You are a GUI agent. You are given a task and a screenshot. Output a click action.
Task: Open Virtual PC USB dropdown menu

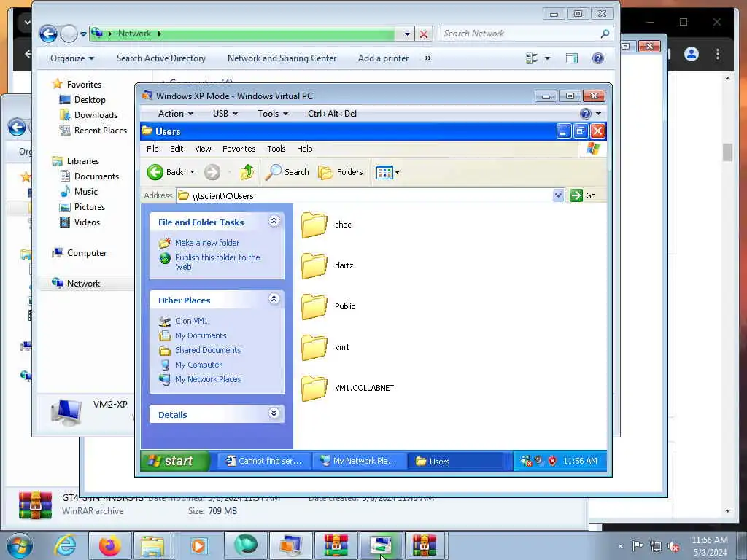[225, 113]
